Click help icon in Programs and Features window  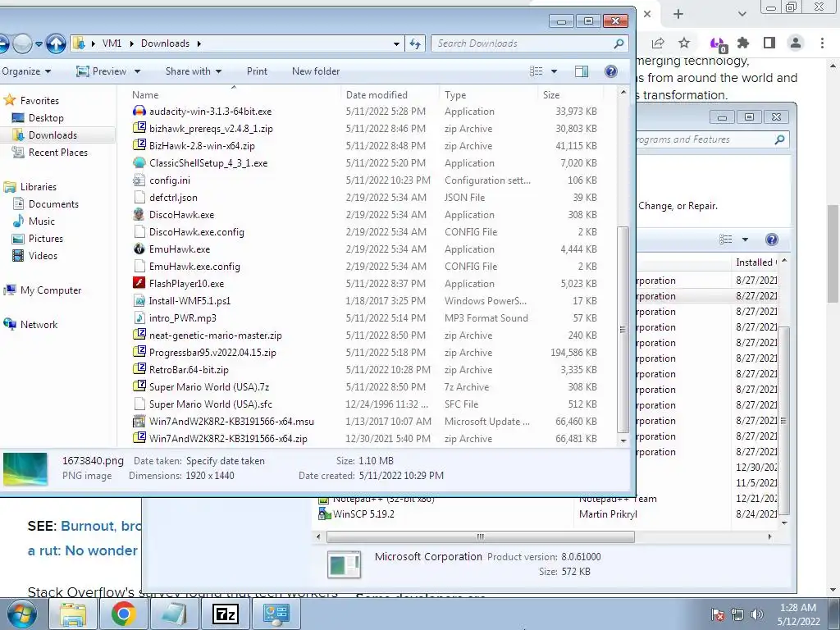click(771, 240)
